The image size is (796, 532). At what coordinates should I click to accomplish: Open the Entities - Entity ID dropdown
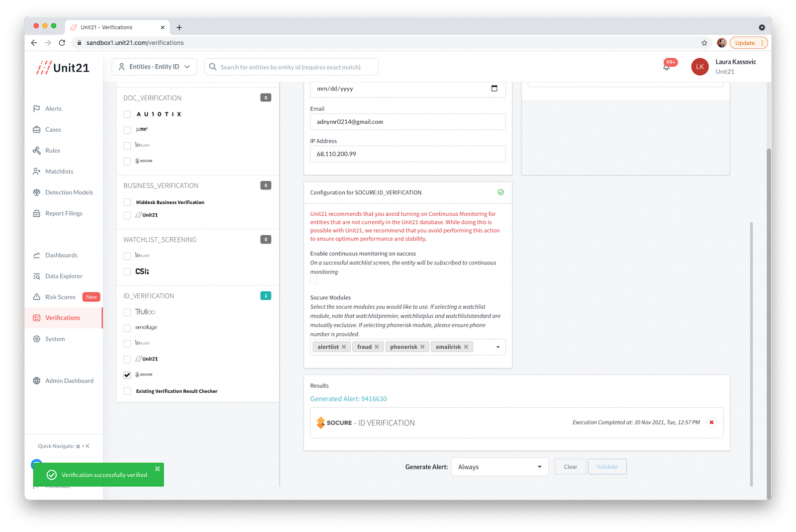click(154, 67)
